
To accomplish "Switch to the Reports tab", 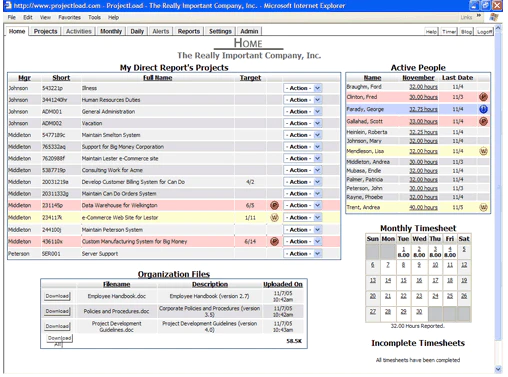I will tap(189, 31).
